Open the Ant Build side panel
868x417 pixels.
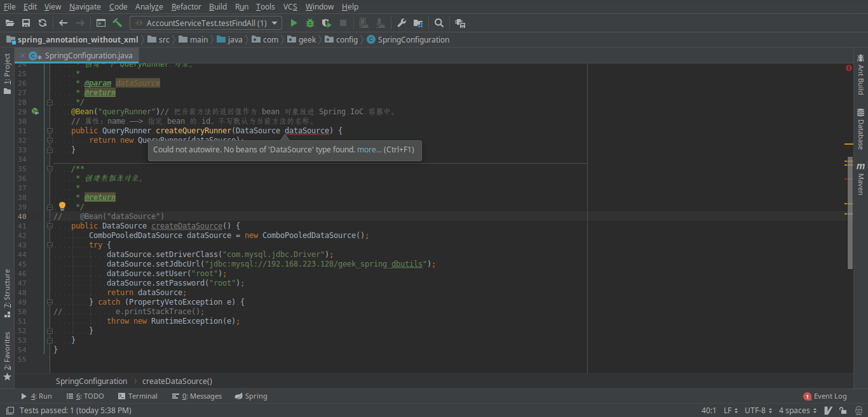(x=861, y=75)
